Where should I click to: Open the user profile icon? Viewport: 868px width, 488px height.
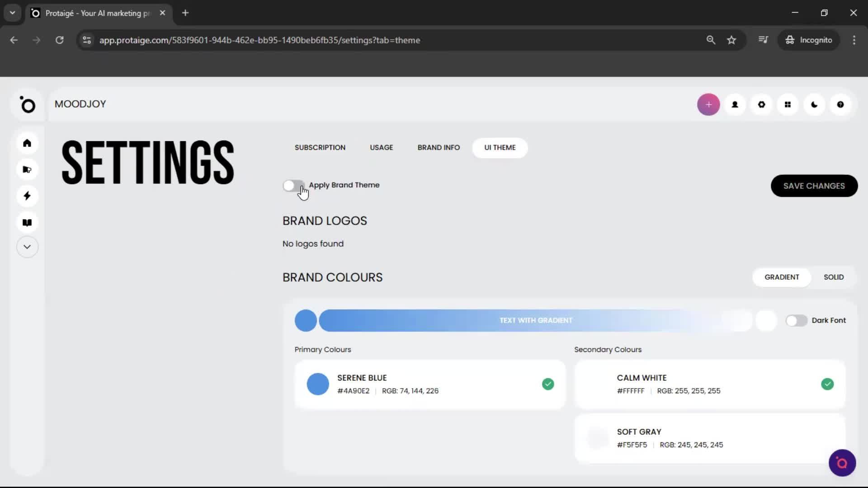pyautogui.click(x=735, y=104)
